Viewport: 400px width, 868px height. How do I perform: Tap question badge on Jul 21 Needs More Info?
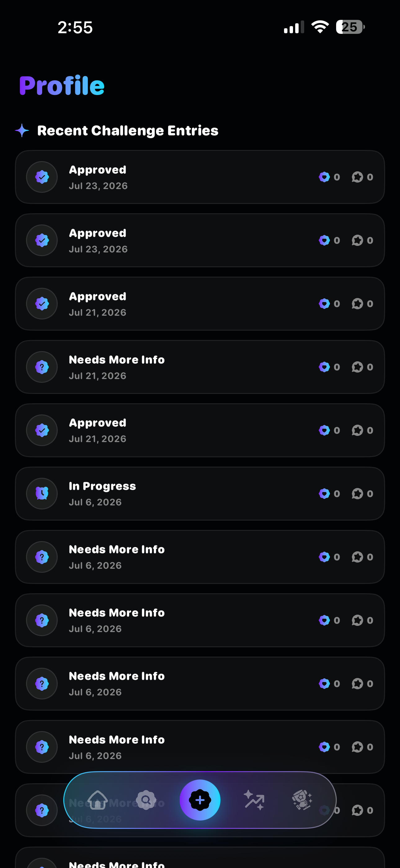42,367
